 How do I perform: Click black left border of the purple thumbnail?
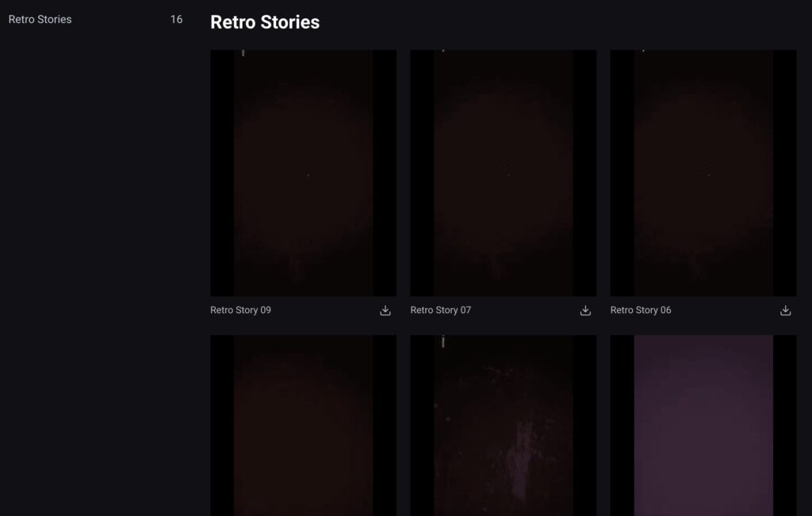tap(622, 425)
